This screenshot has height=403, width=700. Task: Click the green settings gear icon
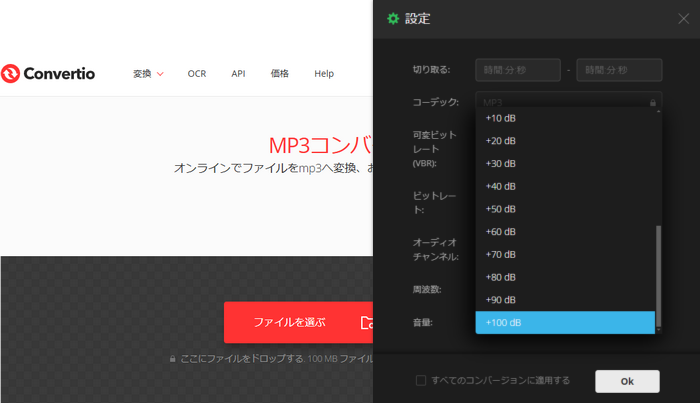tap(393, 18)
